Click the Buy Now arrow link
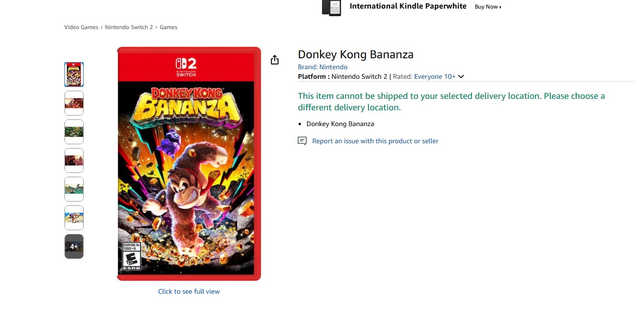This screenshot has height=309, width=644. 488,7
